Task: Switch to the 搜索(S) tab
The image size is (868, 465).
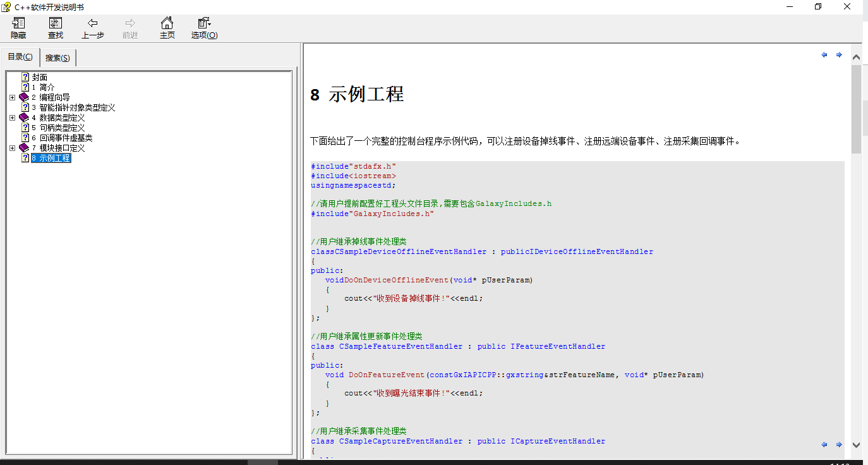Action: pyautogui.click(x=58, y=58)
